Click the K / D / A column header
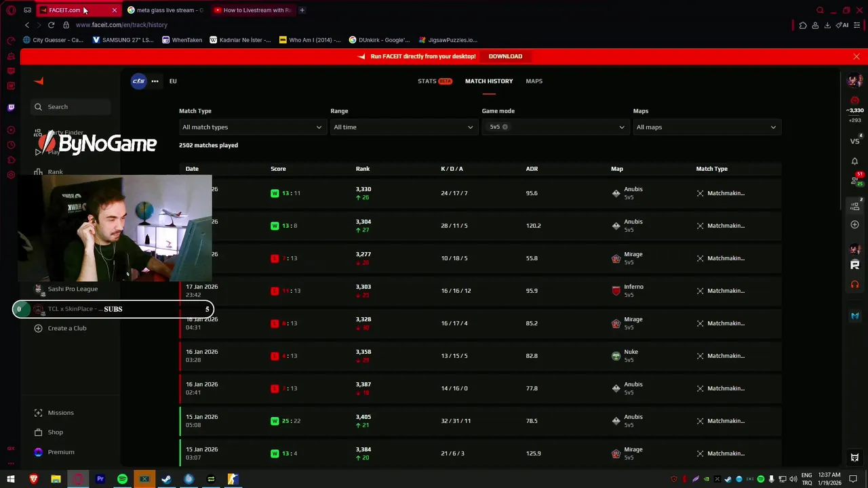This screenshot has width=868, height=488. tap(452, 169)
